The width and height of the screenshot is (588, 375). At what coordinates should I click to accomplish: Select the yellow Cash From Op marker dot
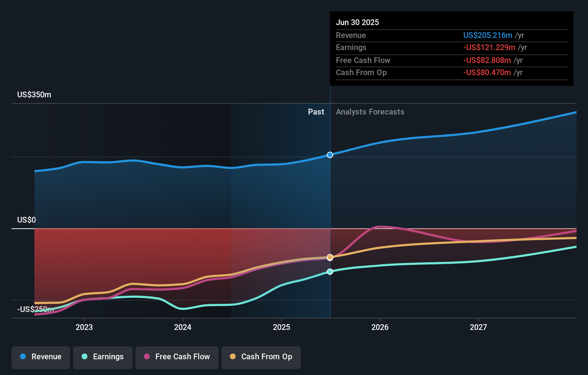pyautogui.click(x=329, y=257)
